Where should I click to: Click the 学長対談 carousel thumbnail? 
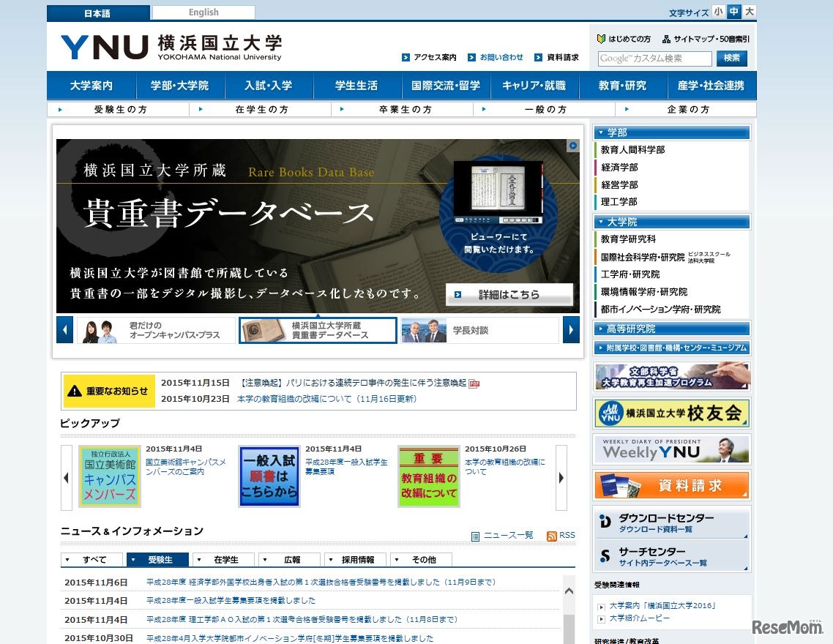[x=479, y=330]
